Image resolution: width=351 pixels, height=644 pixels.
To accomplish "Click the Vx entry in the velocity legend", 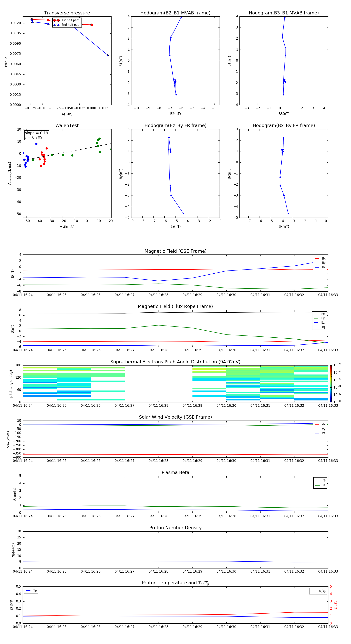I will tap(320, 424).
